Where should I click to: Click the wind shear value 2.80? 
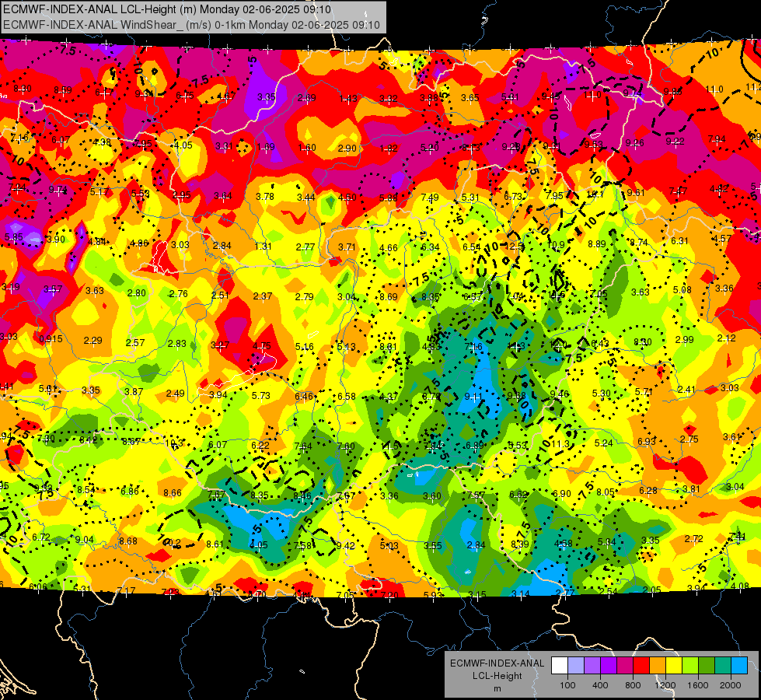click(136, 293)
